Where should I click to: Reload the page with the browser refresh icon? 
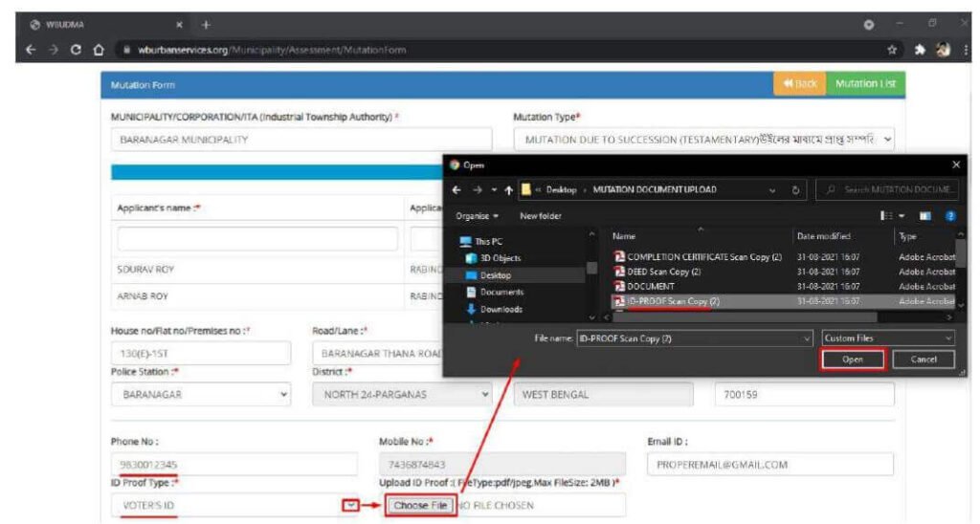pyautogui.click(x=76, y=50)
